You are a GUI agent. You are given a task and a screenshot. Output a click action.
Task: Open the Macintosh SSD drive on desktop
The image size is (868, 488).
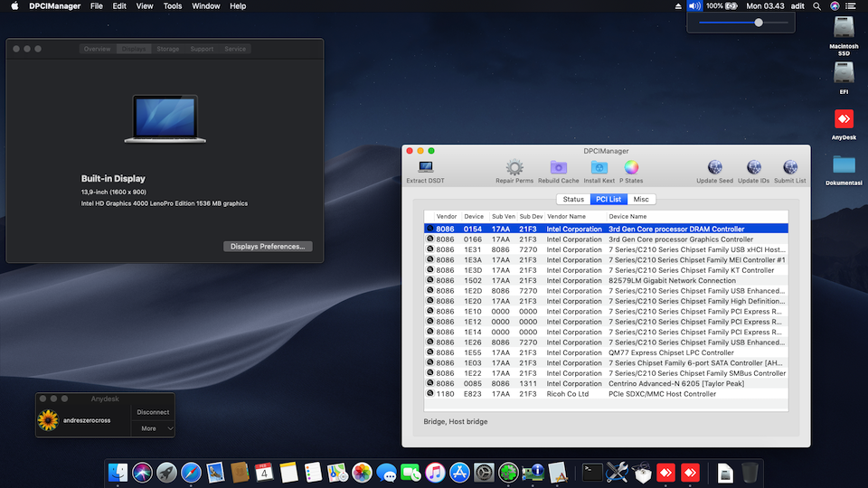point(844,36)
